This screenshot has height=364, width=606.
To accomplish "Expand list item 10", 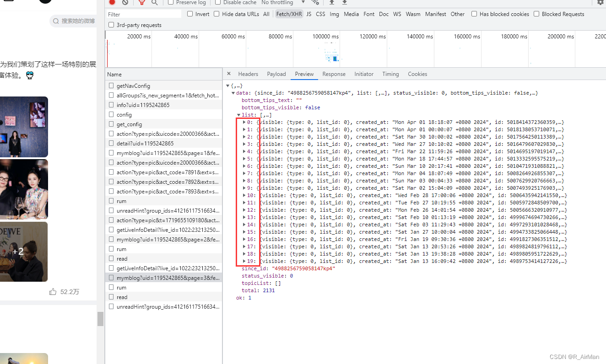I will tap(244, 195).
